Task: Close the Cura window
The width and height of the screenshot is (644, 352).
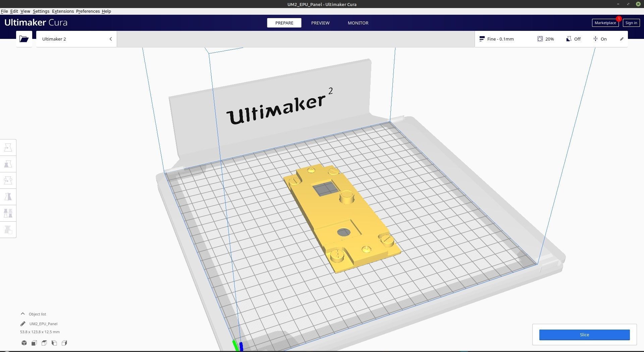Action: pyautogui.click(x=638, y=4)
